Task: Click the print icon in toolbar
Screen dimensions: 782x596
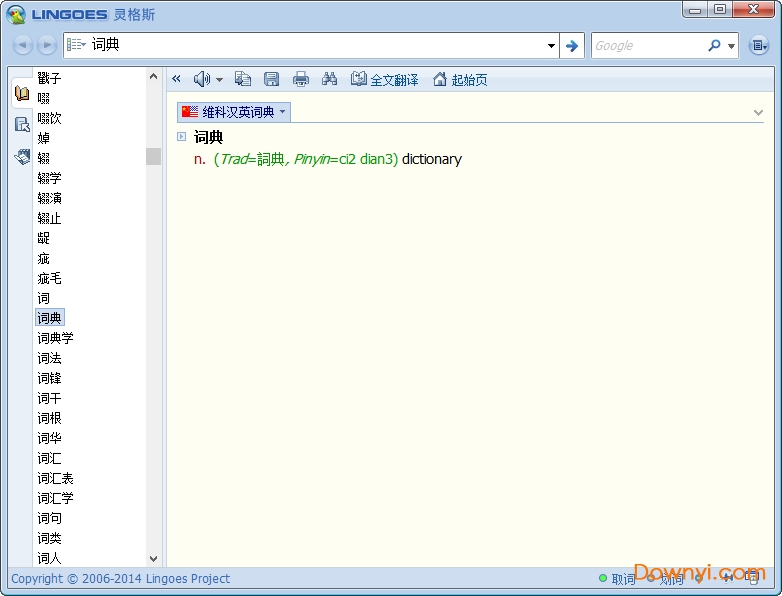Action: click(300, 79)
